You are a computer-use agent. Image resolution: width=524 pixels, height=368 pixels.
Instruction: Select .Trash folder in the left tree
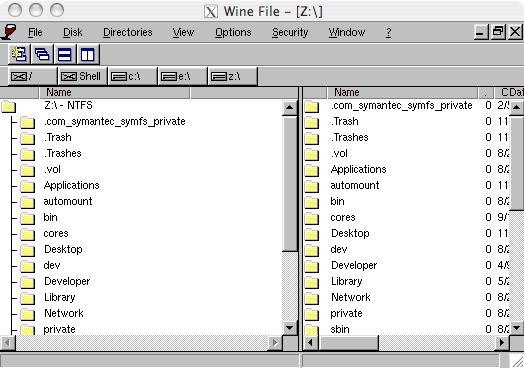[x=57, y=137]
